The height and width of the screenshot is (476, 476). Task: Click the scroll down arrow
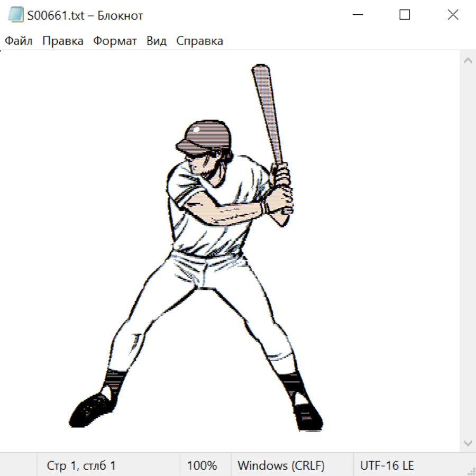468,443
